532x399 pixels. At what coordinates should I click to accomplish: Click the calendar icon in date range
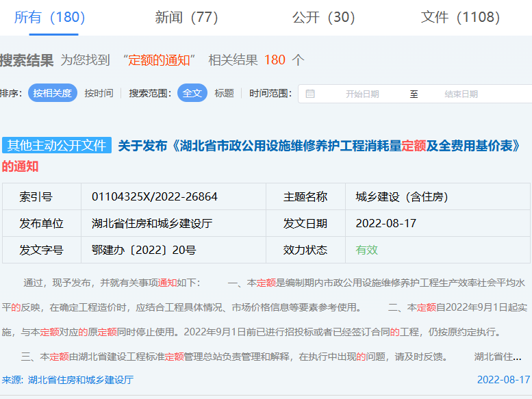point(310,94)
